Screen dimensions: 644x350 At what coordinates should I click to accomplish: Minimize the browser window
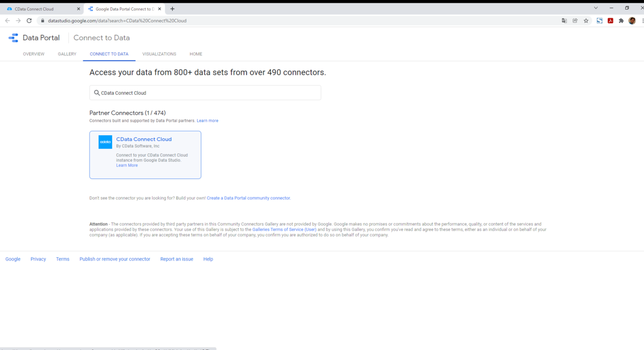611,8
